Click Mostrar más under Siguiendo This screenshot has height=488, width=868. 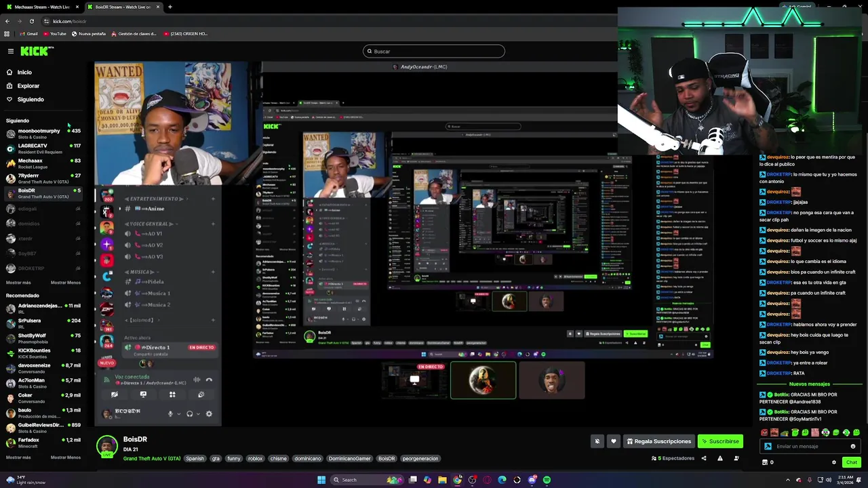pos(18,283)
